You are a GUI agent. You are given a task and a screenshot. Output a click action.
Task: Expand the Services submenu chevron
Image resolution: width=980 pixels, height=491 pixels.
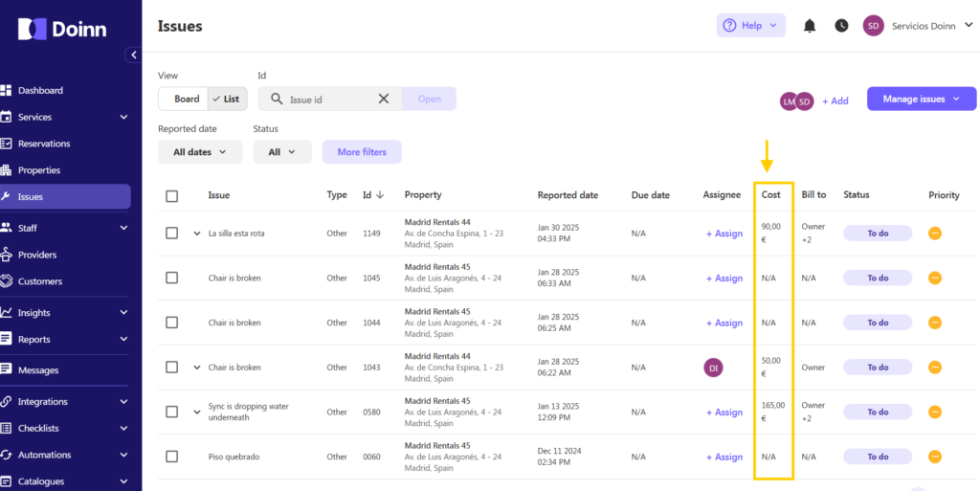(123, 118)
